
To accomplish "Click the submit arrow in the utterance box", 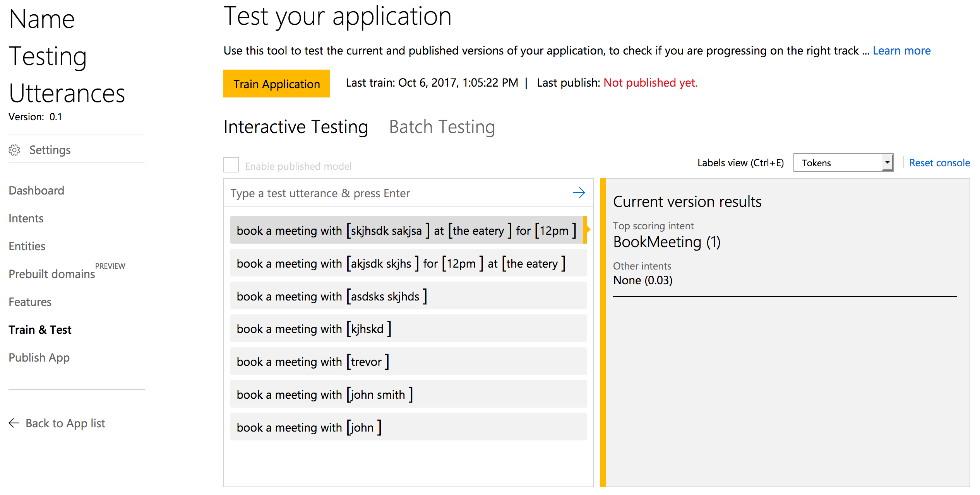I will 578,192.
